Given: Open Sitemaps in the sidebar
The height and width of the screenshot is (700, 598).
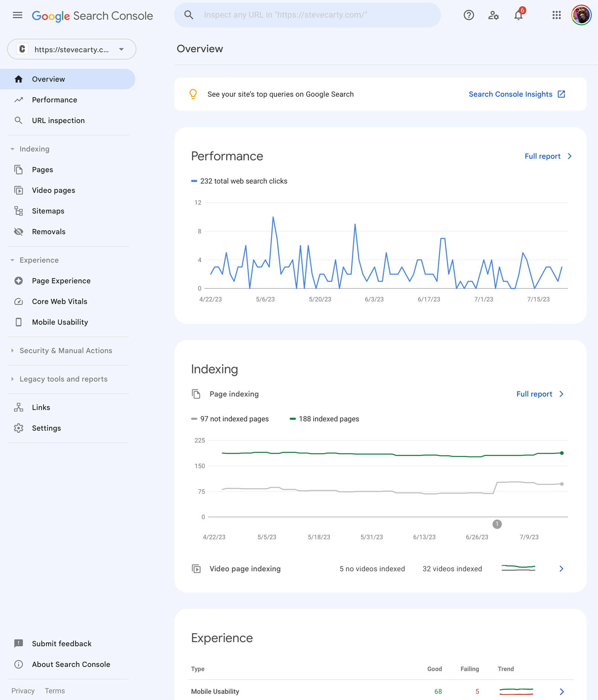Looking at the screenshot, I should (x=48, y=211).
